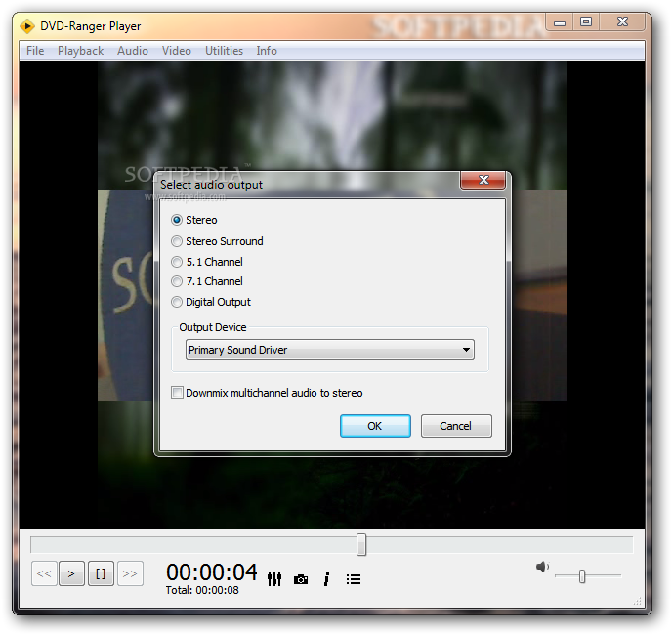Close the Select audio output dialog

[x=483, y=180]
